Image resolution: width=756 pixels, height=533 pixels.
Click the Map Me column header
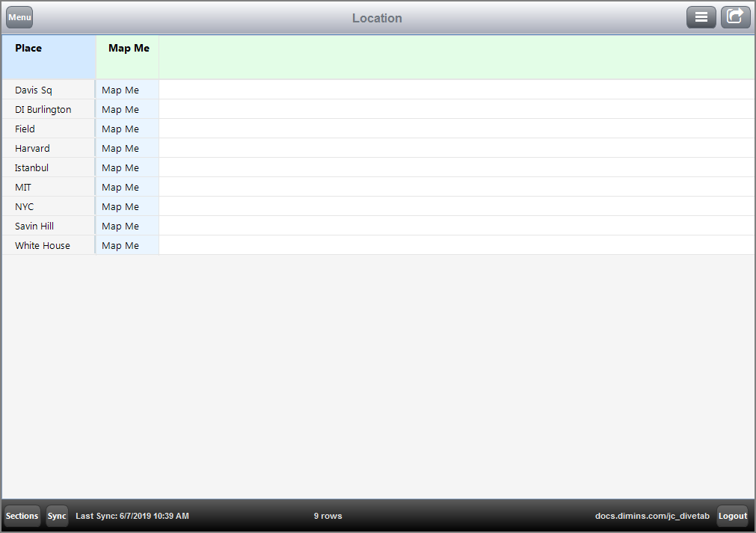click(129, 49)
